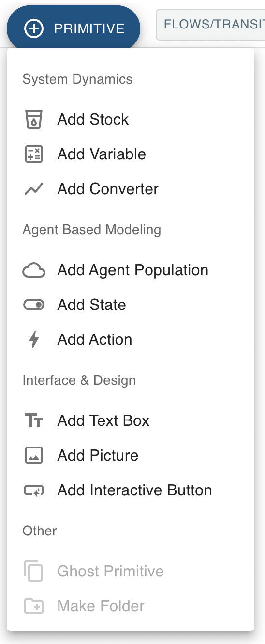Click the lightning bolt Action icon
This screenshot has height=644, width=265.
point(34,339)
